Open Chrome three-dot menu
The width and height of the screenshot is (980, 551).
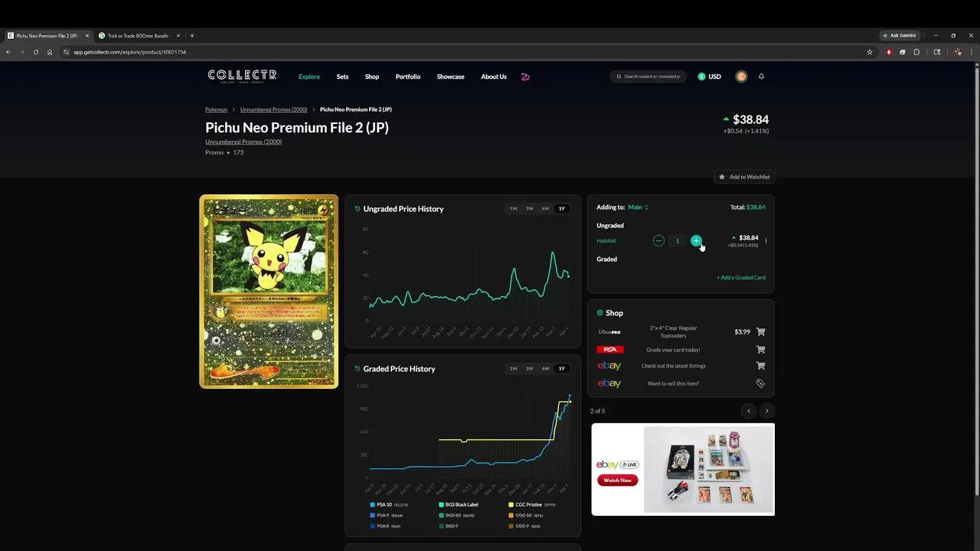972,52
